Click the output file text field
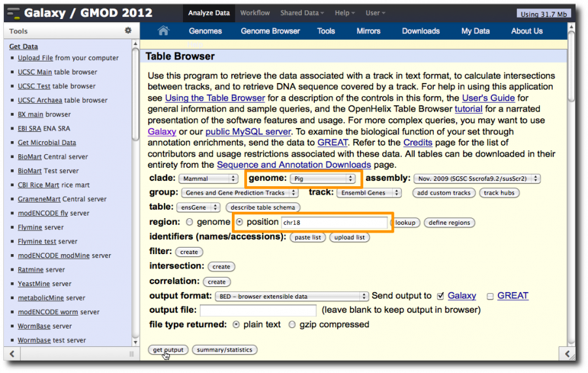 coord(258,310)
